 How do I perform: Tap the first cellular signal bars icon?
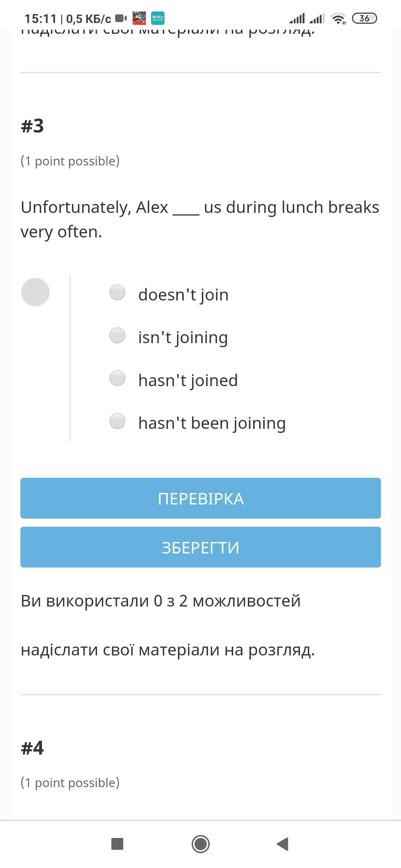tap(297, 18)
